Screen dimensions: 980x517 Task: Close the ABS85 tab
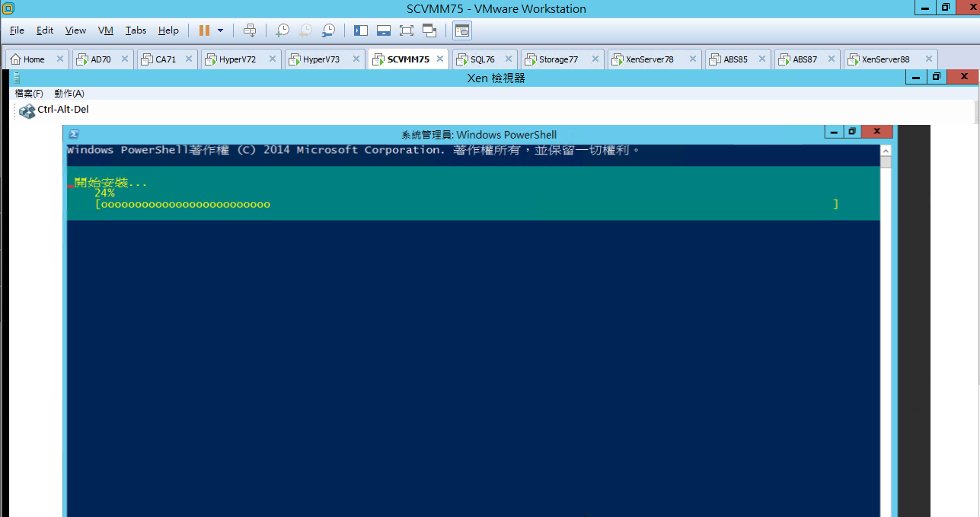[762, 59]
